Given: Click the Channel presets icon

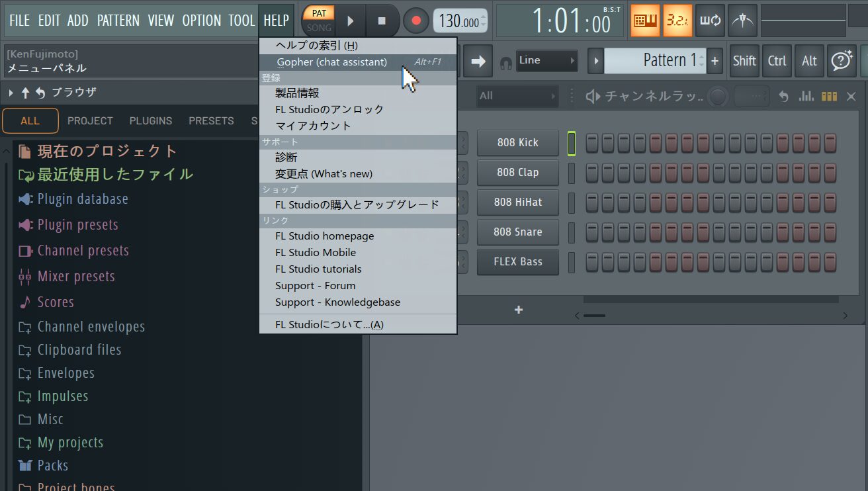Looking at the screenshot, I should pos(25,251).
